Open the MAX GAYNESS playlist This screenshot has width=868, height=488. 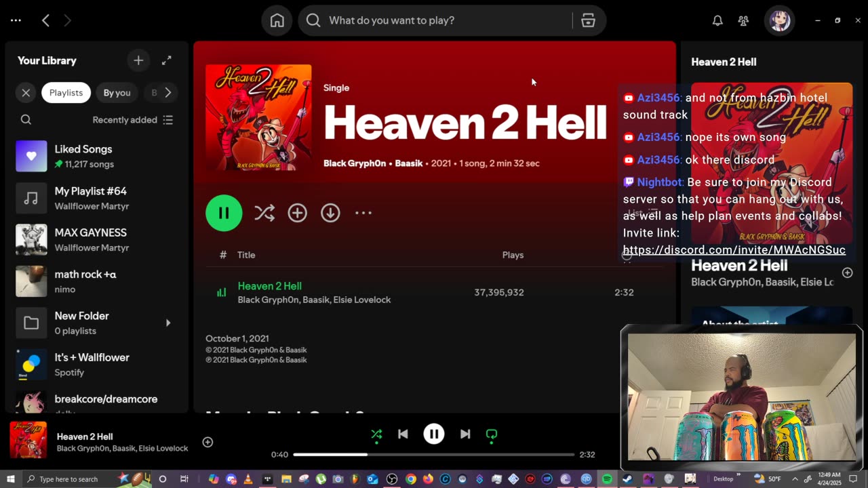point(96,240)
